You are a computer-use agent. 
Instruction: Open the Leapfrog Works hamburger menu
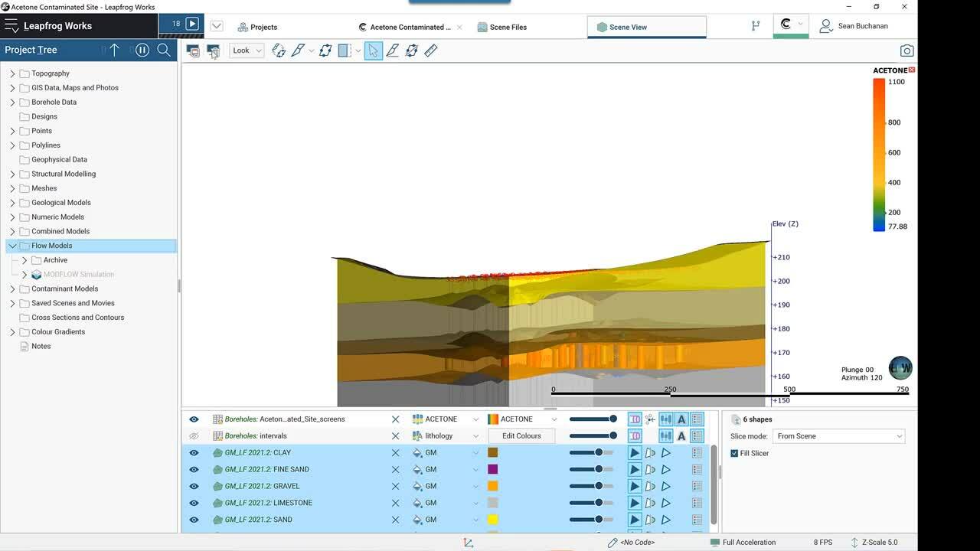11,25
